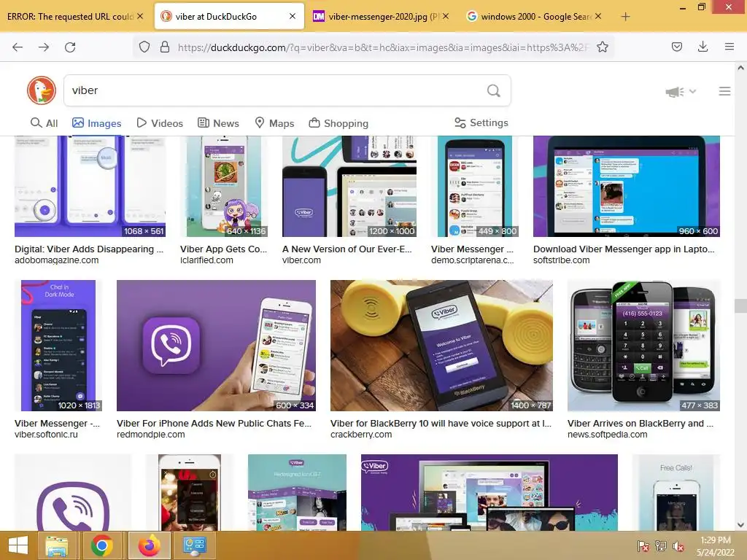Image resolution: width=747 pixels, height=560 pixels.
Task: Open Viber Arrives on BlackBerry image
Action: (x=643, y=345)
